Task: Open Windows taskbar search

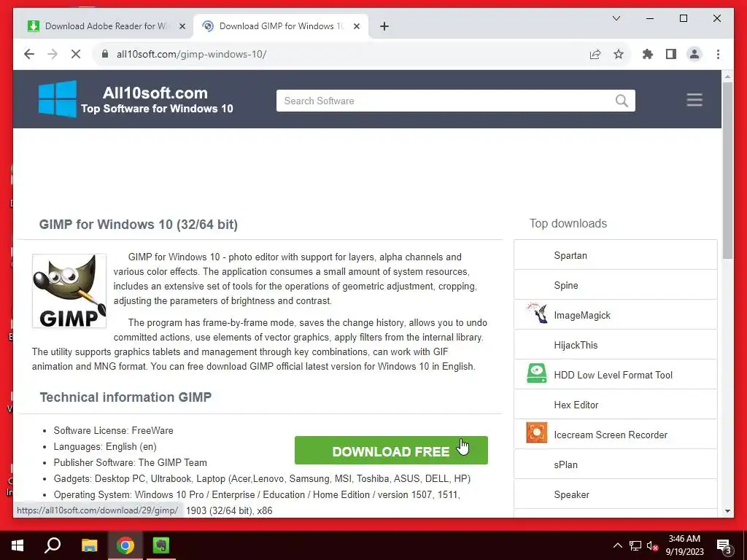Action: [x=53, y=545]
